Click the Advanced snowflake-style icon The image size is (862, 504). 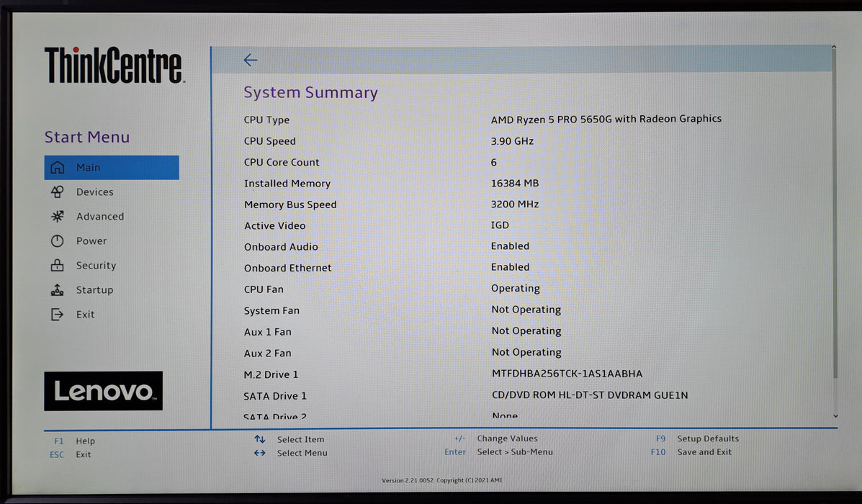pyautogui.click(x=57, y=217)
